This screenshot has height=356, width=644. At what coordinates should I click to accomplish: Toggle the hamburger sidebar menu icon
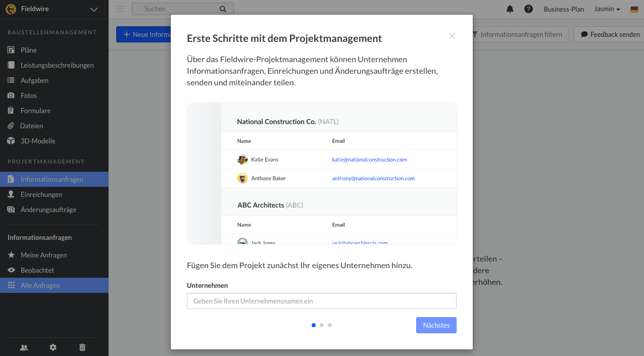(120, 9)
